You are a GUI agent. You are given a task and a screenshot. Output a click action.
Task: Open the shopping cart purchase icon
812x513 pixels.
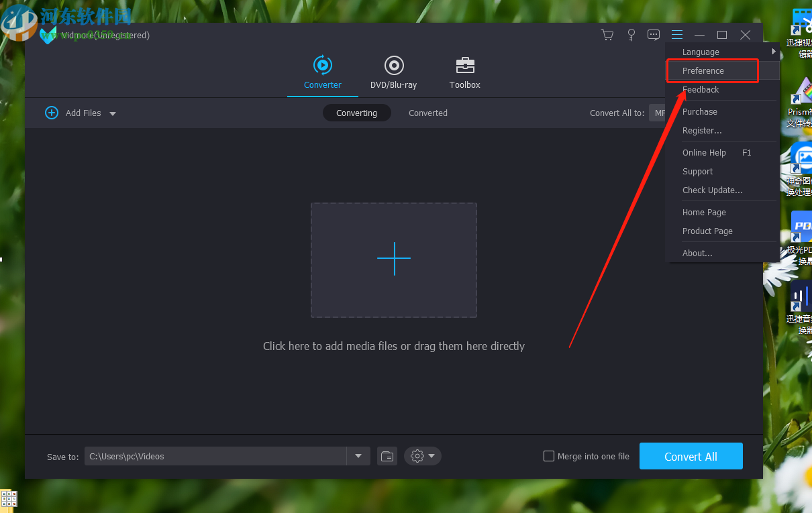[607, 35]
